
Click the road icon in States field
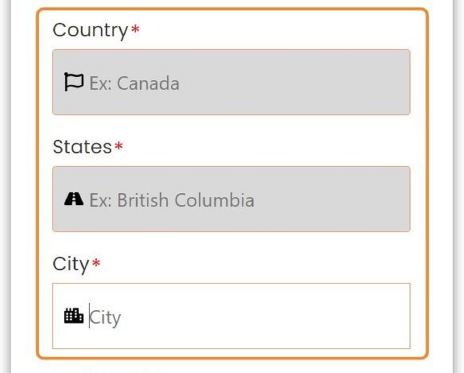tap(73, 198)
